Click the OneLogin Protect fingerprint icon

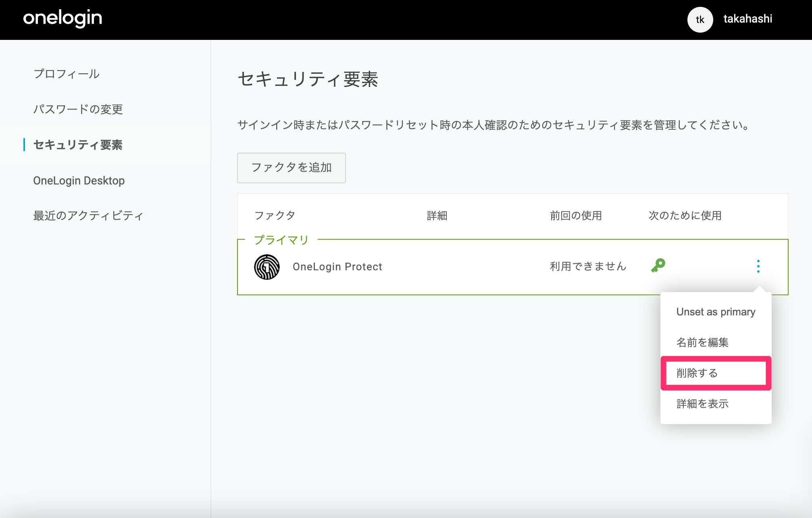(267, 267)
